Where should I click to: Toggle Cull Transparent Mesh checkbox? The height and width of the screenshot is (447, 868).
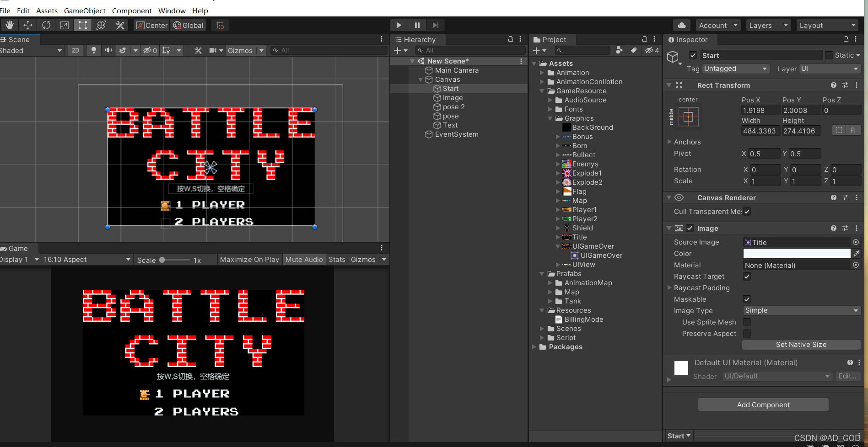point(747,212)
